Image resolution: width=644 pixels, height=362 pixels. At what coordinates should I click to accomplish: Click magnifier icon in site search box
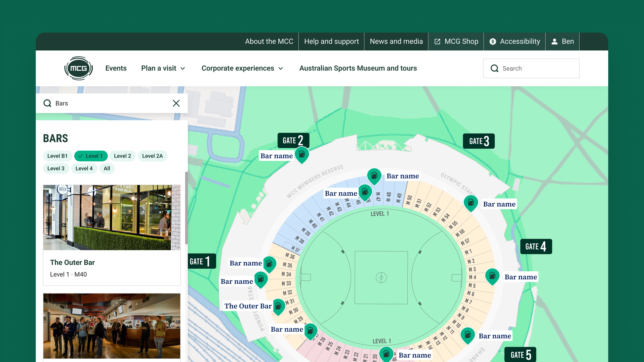pos(494,68)
